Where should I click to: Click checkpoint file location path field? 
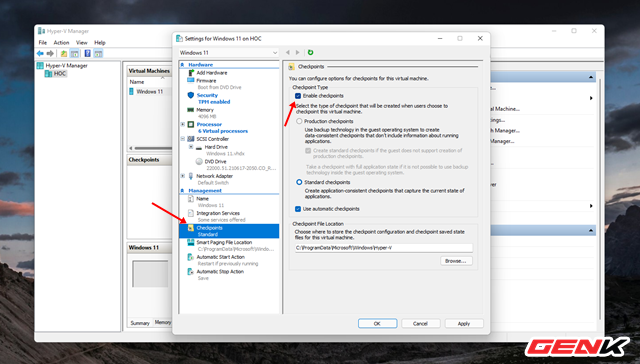[383, 248]
